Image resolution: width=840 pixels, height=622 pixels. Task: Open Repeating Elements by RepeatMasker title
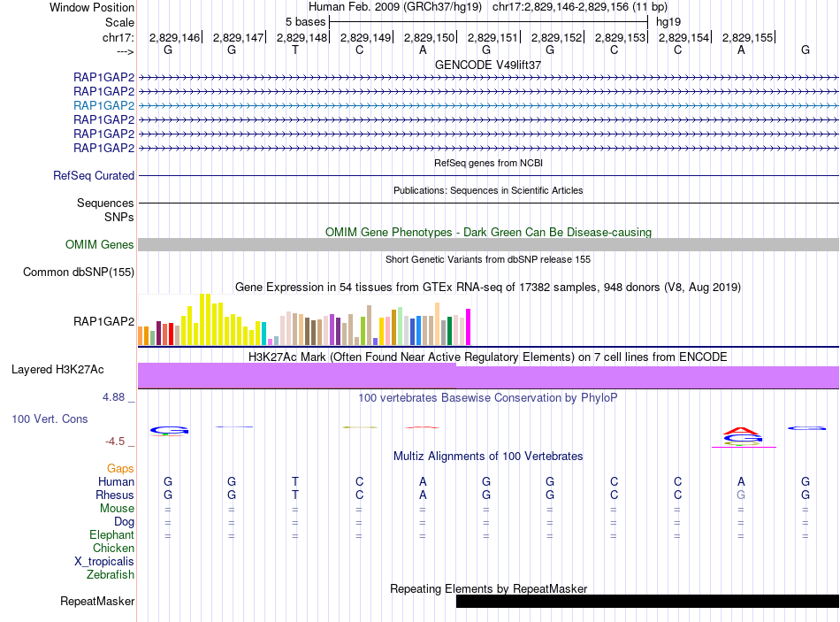point(488,588)
